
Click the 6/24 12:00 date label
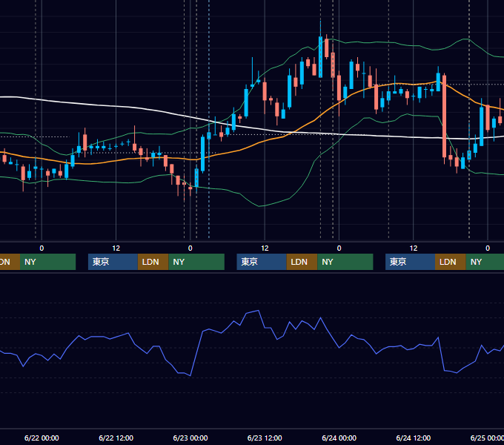coord(413,438)
